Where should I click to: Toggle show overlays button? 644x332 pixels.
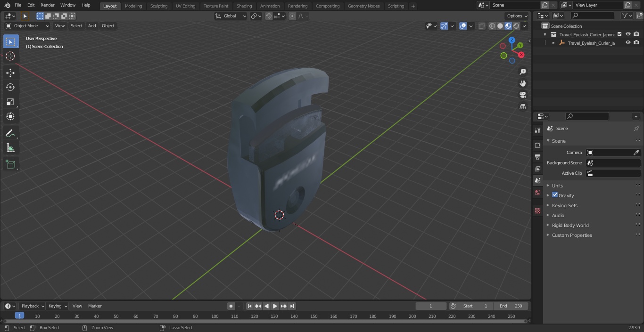point(463,26)
